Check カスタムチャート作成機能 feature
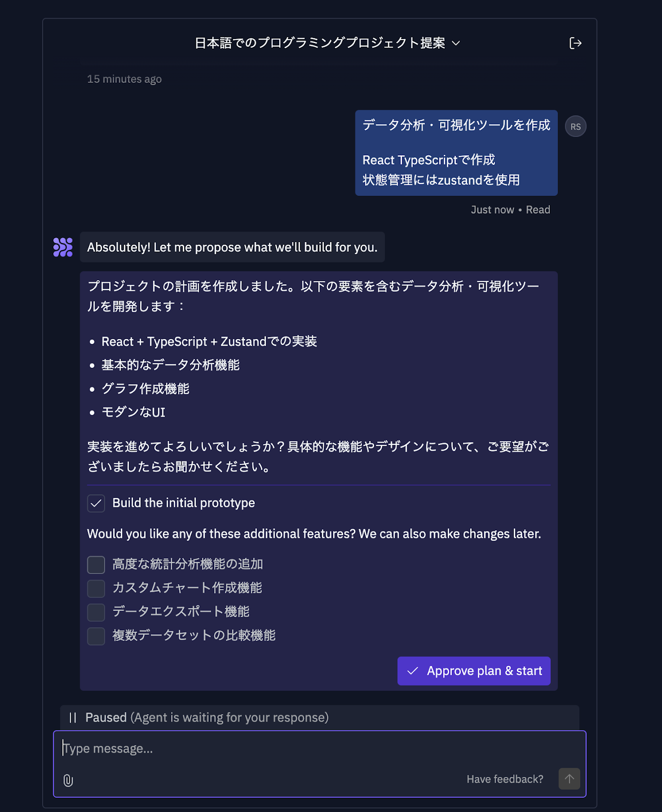The width and height of the screenshot is (662, 812). coord(96,589)
